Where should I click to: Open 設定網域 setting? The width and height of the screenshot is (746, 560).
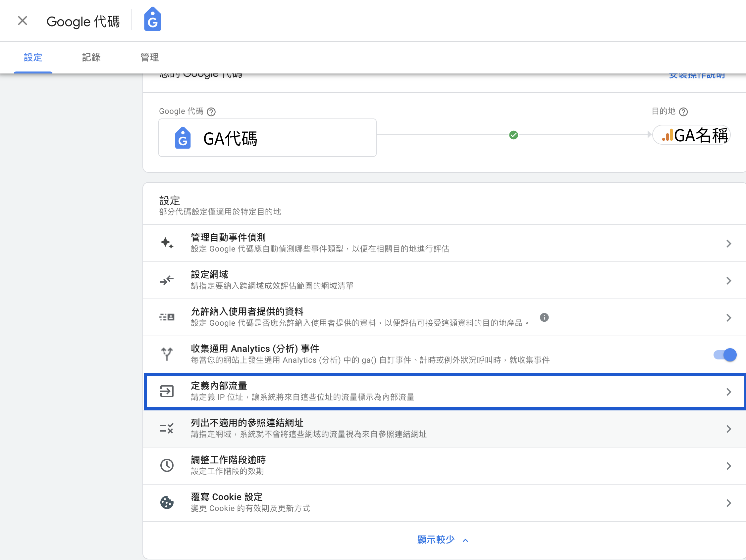[445, 280]
